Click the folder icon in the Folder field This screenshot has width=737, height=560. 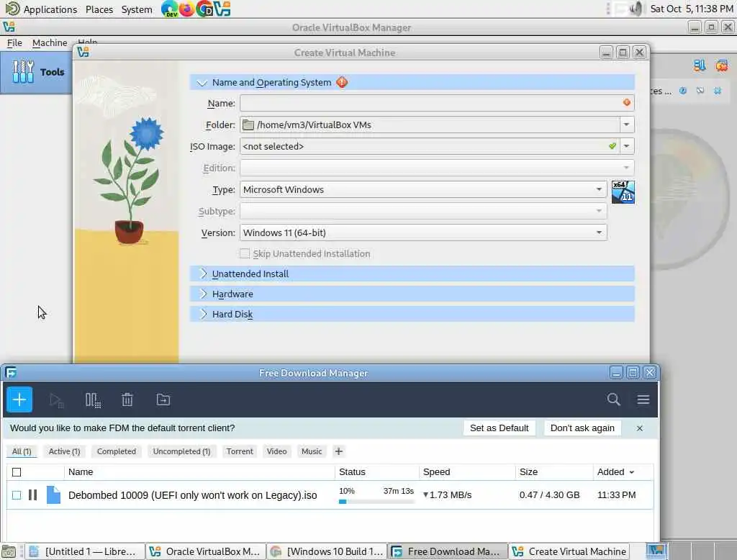[x=248, y=125]
